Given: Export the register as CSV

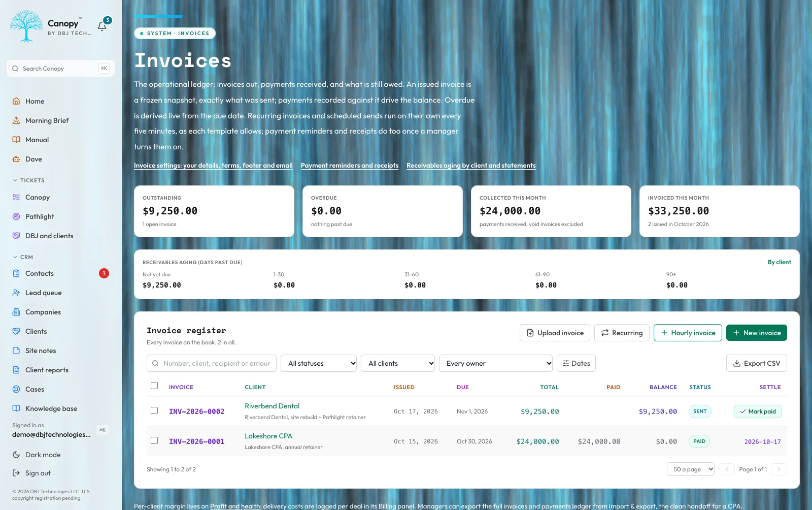Looking at the screenshot, I should 757,363.
